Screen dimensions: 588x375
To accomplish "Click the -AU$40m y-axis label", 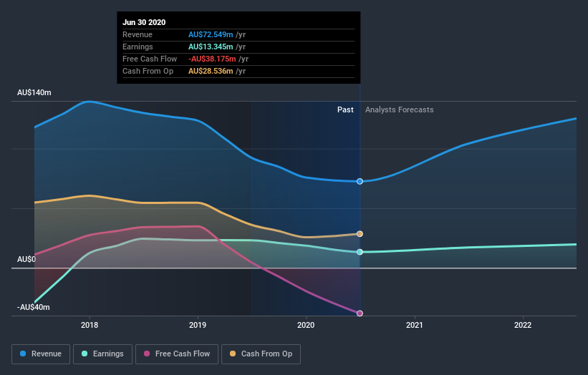I will (x=34, y=307).
